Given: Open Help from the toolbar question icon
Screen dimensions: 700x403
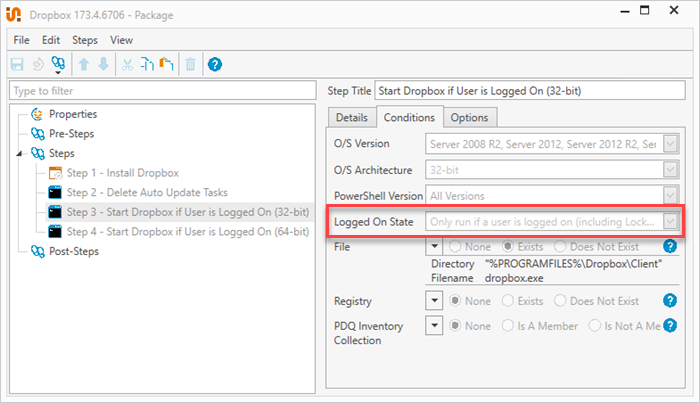Looking at the screenshot, I should coord(215,65).
